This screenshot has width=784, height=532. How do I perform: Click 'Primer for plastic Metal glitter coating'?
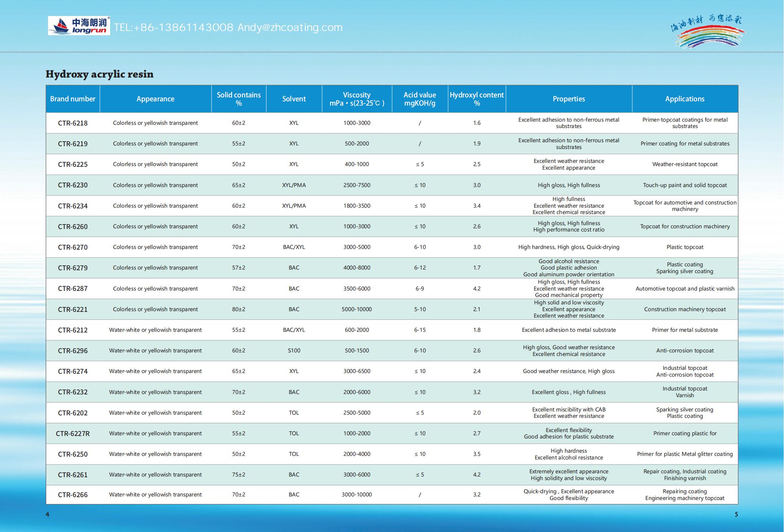pyautogui.click(x=685, y=454)
